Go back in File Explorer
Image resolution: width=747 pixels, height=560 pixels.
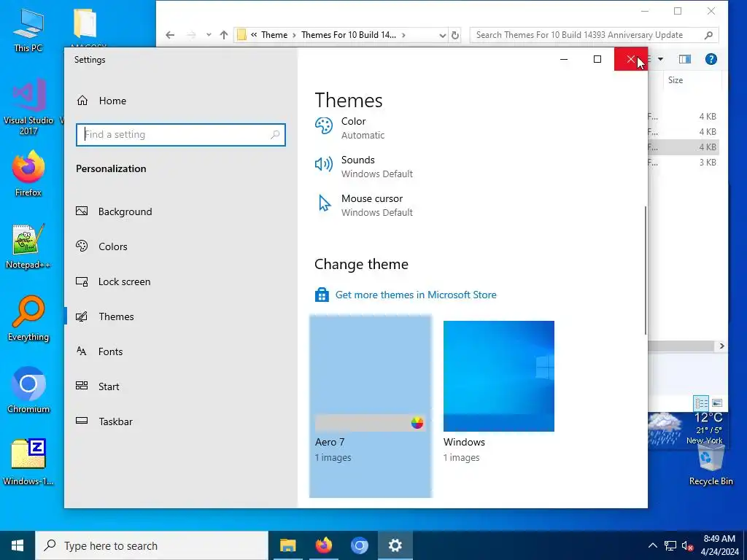(169, 35)
